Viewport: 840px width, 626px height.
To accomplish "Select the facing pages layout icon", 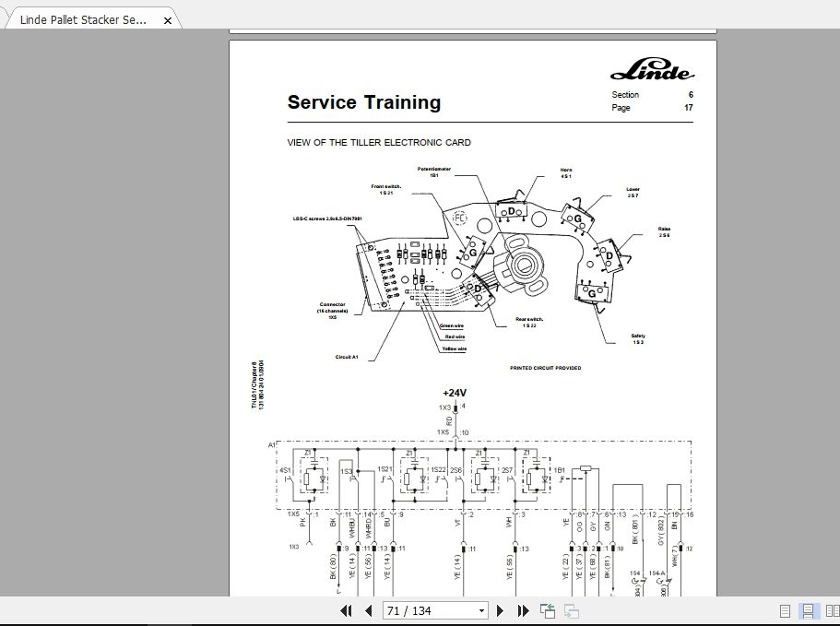I will click(829, 610).
